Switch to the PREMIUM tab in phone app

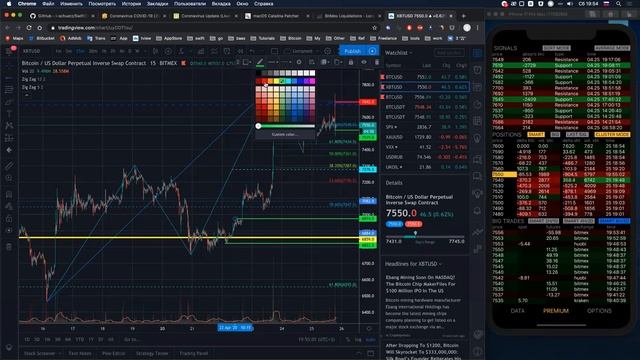click(x=556, y=311)
